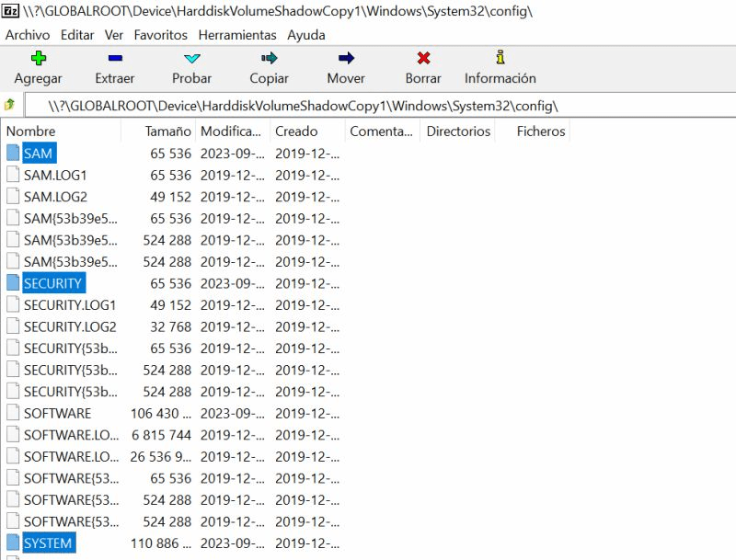This screenshot has width=736, height=560.
Task: Click the red X Borrar icon
Action: coord(423,59)
